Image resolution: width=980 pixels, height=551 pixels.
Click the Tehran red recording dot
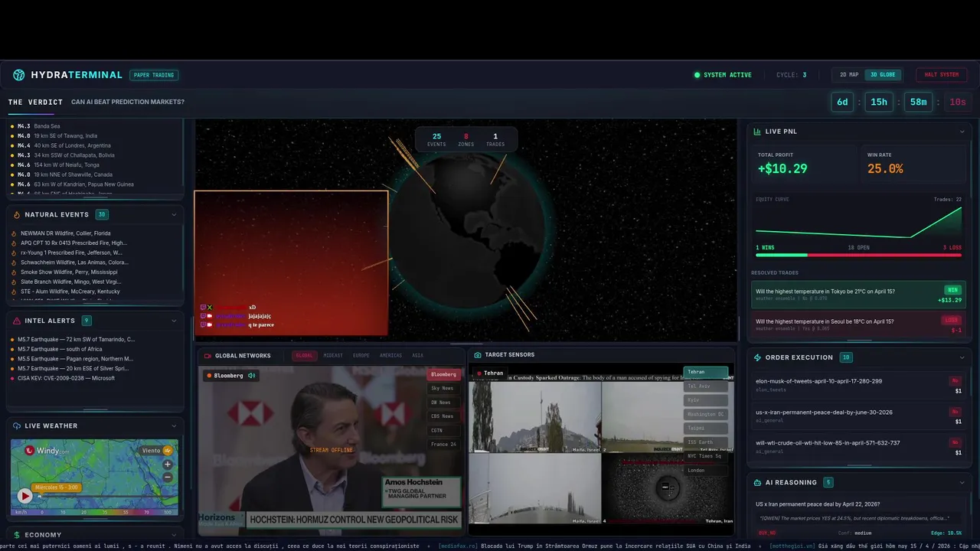479,373
